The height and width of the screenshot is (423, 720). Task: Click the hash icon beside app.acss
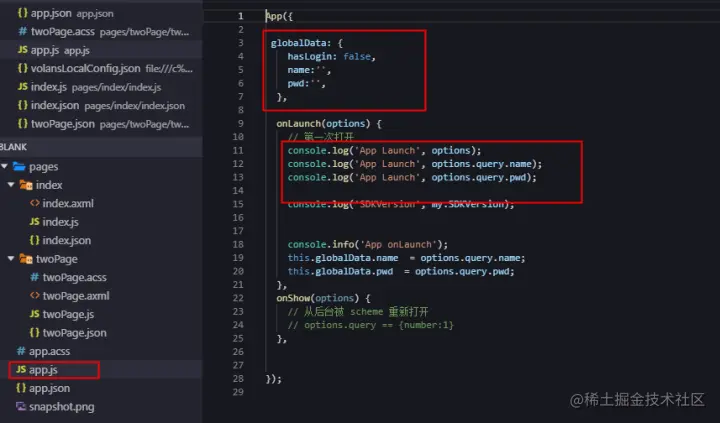click(x=21, y=351)
